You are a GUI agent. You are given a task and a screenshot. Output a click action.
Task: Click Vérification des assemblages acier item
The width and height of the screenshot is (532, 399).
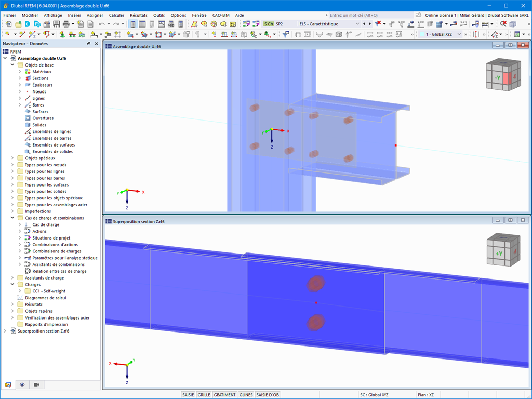[57, 318]
